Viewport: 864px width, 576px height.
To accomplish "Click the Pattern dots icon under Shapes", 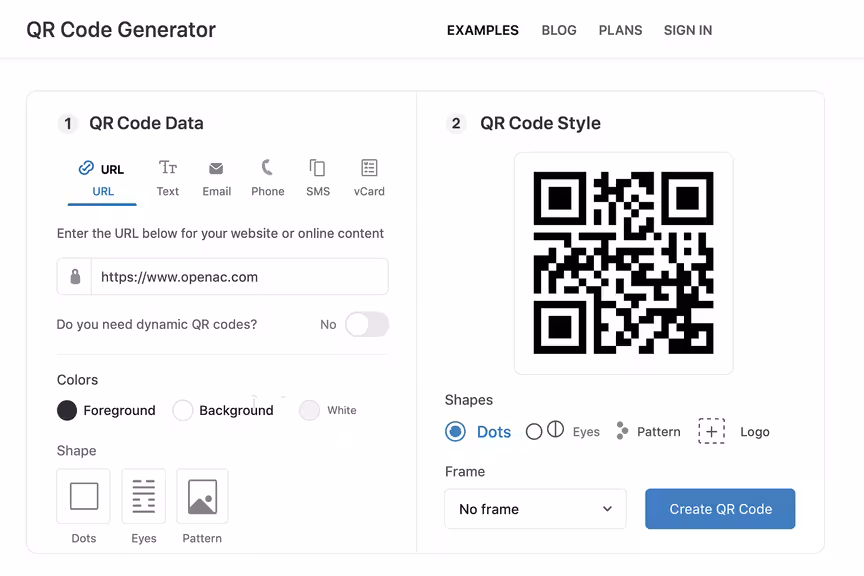I will [x=622, y=430].
